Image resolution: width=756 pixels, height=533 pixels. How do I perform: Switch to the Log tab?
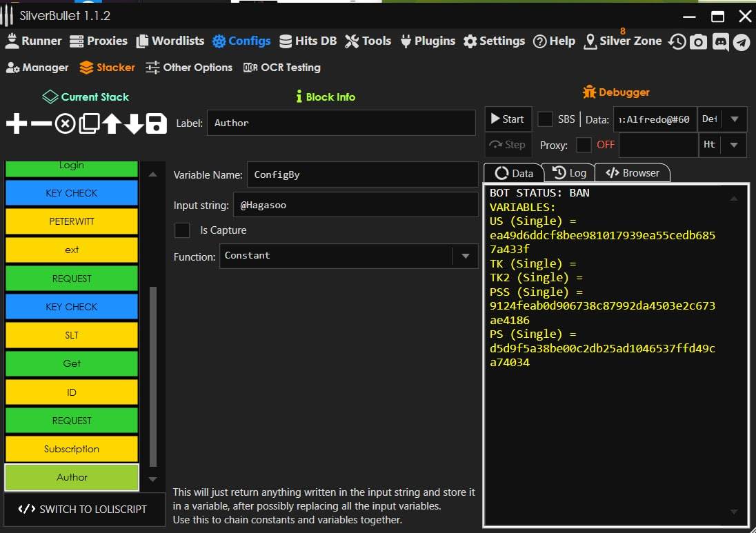[x=569, y=173]
